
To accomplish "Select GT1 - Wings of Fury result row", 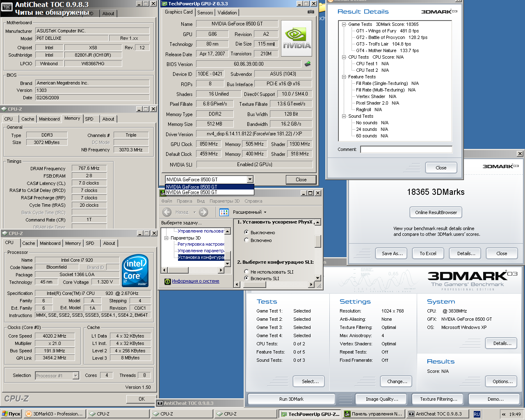I will [387, 31].
